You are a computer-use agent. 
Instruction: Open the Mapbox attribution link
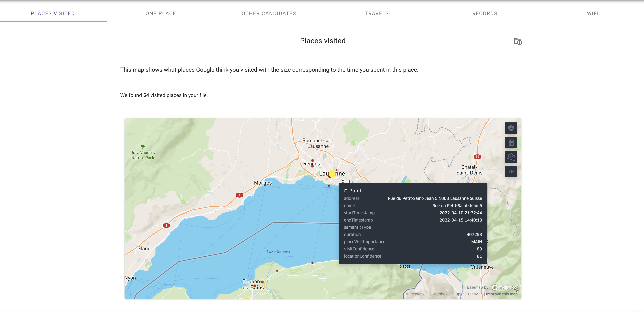(x=438, y=294)
